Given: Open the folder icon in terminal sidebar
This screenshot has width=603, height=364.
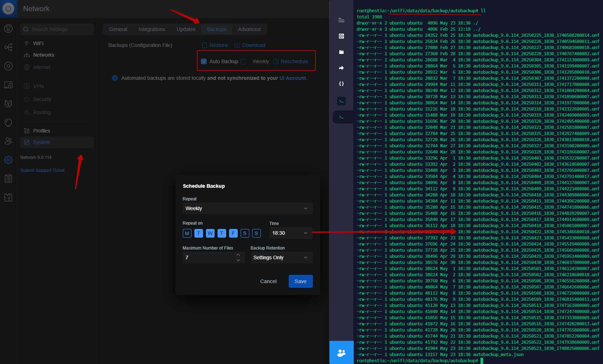Looking at the screenshot, I should click(x=341, y=52).
